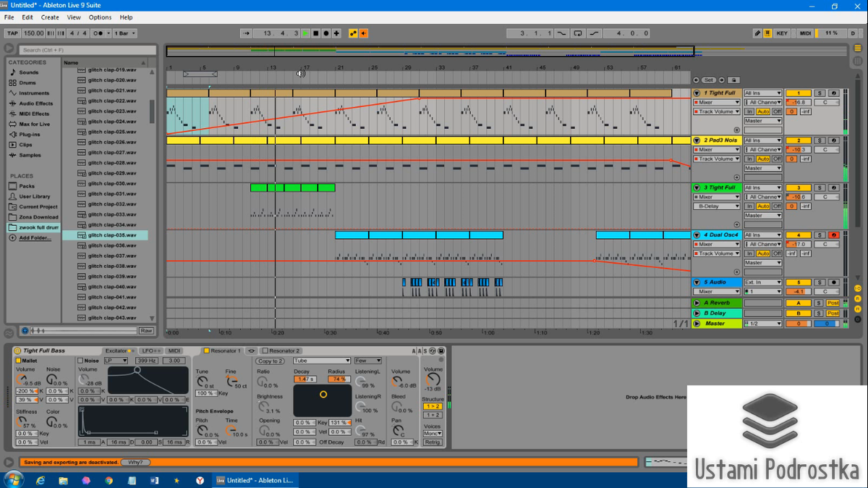
Task: Open the Plug-ins category
Action: click(x=29, y=135)
